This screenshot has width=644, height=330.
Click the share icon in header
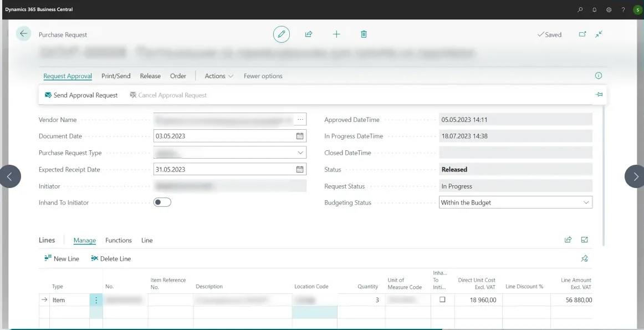[x=309, y=34]
